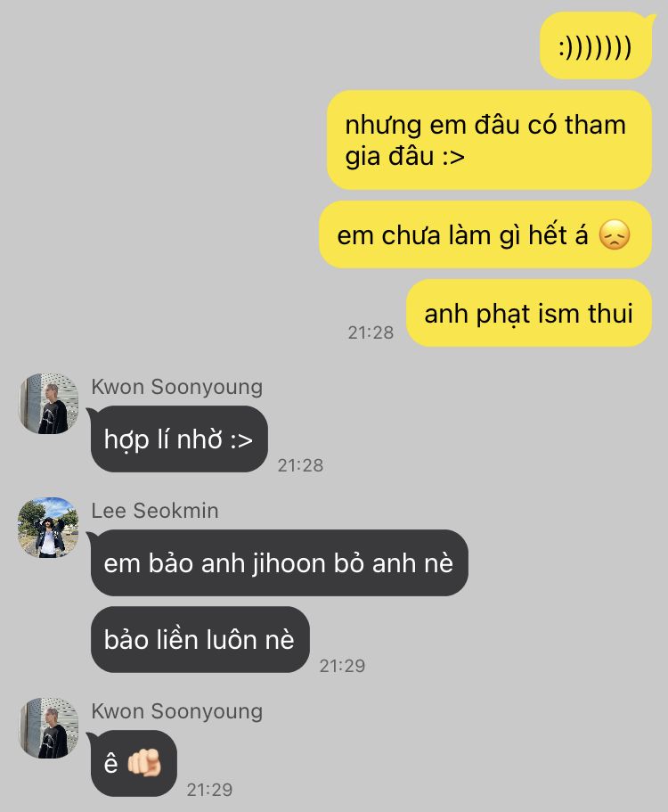Image resolution: width=668 pixels, height=812 pixels.
Task: Tap the letter 'ê' in the dark bubble
Action: point(111,763)
